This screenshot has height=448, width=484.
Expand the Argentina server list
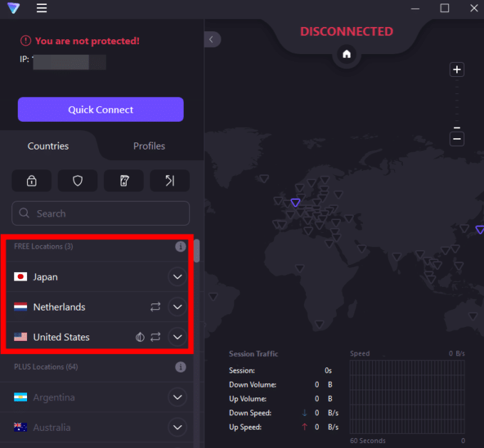pyautogui.click(x=177, y=397)
